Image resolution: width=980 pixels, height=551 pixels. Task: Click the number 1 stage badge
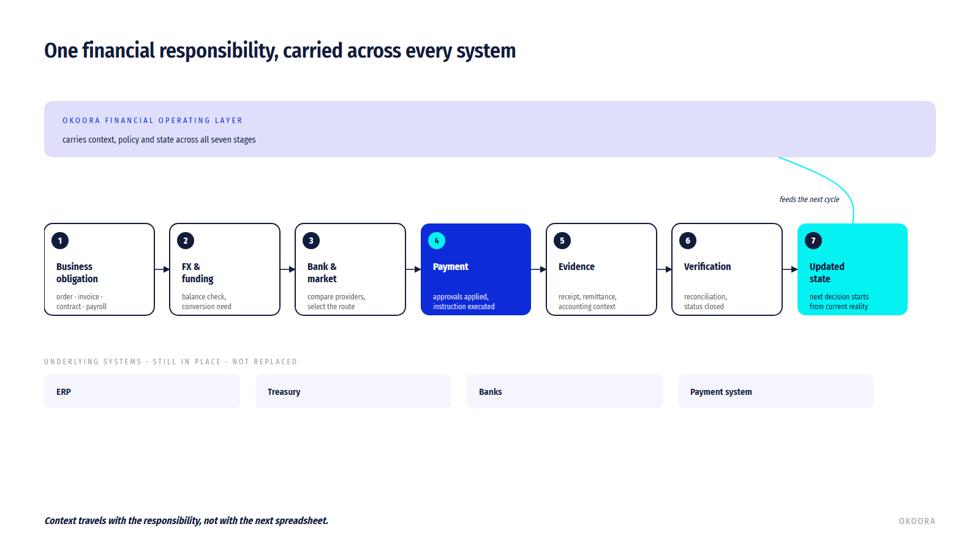[60, 241]
